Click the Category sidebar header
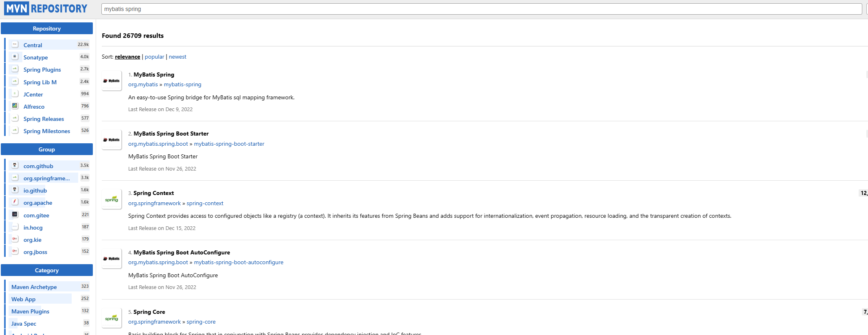The height and width of the screenshot is (335, 868). point(47,270)
